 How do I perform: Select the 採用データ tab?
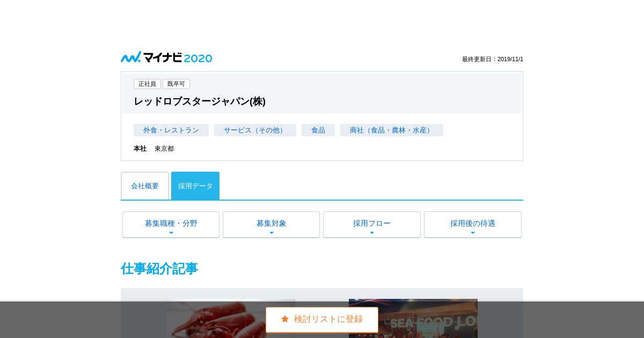click(195, 186)
